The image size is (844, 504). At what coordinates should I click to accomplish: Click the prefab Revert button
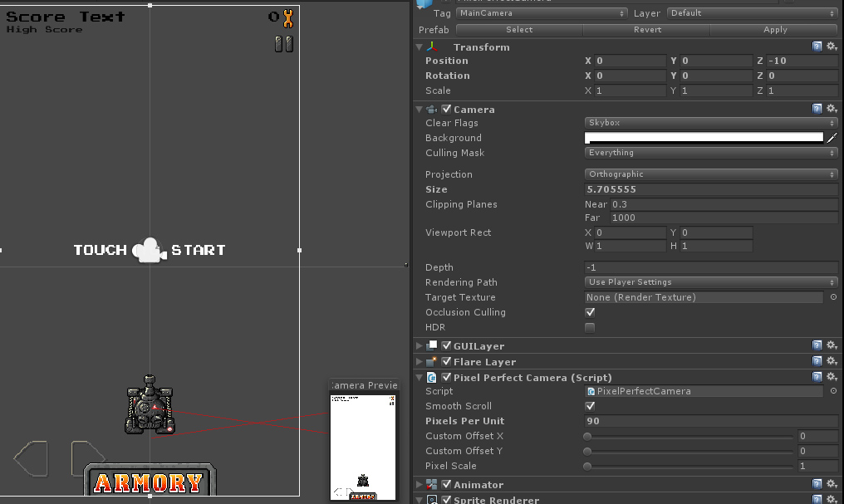647,29
